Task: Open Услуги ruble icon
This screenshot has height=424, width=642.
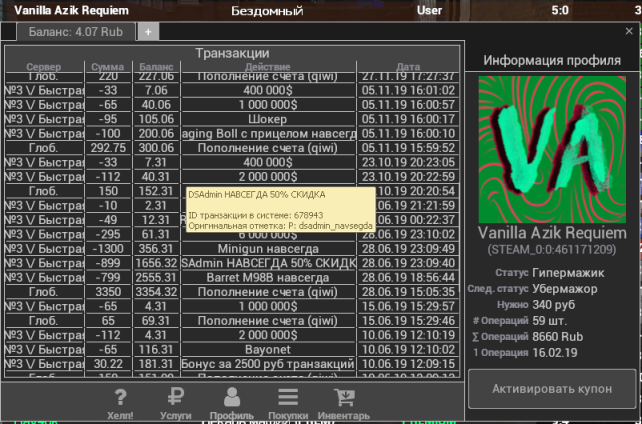Action: [175, 403]
